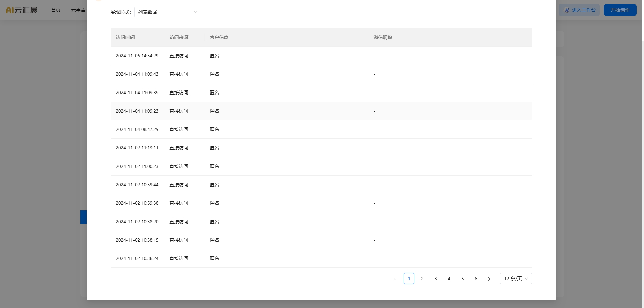Screen dimensions: 644x308
Task: Select the current page 1 indicator
Action: coord(409,279)
